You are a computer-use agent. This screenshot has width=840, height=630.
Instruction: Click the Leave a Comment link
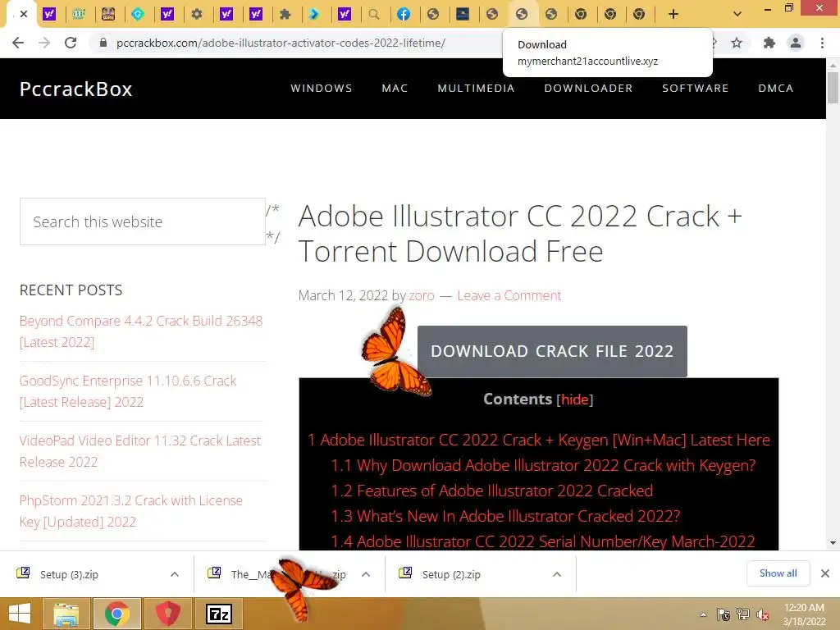(x=509, y=295)
